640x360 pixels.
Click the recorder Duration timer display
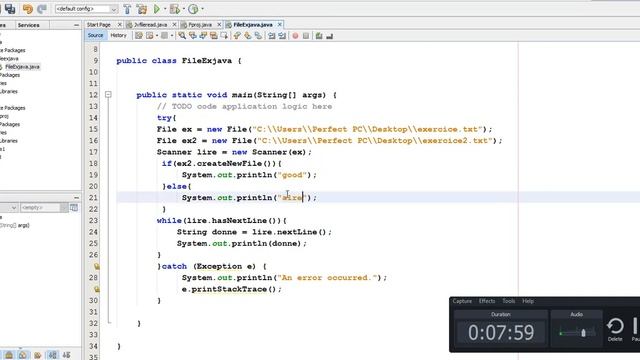point(501,332)
